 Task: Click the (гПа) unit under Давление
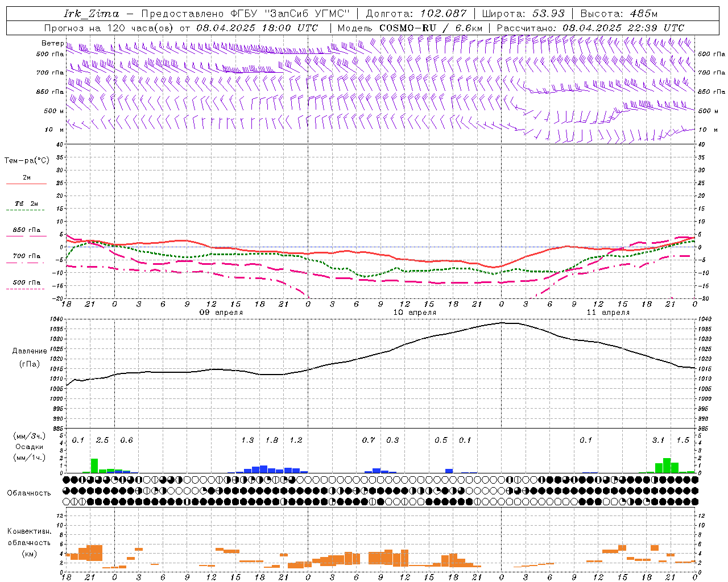point(30,364)
